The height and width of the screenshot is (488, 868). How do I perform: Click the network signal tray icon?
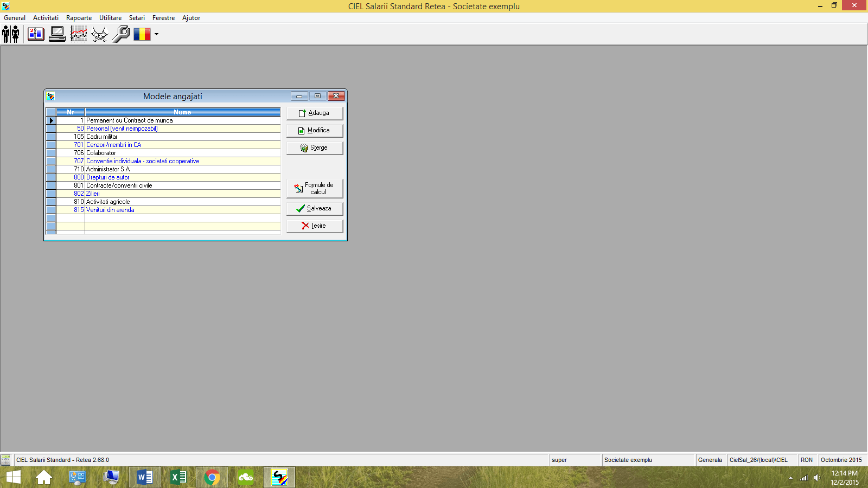pos(804,478)
